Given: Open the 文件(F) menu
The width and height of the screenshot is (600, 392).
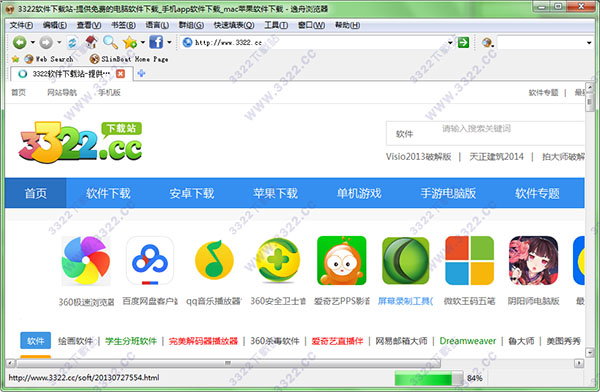Looking at the screenshot, I should pyautogui.click(x=21, y=25).
